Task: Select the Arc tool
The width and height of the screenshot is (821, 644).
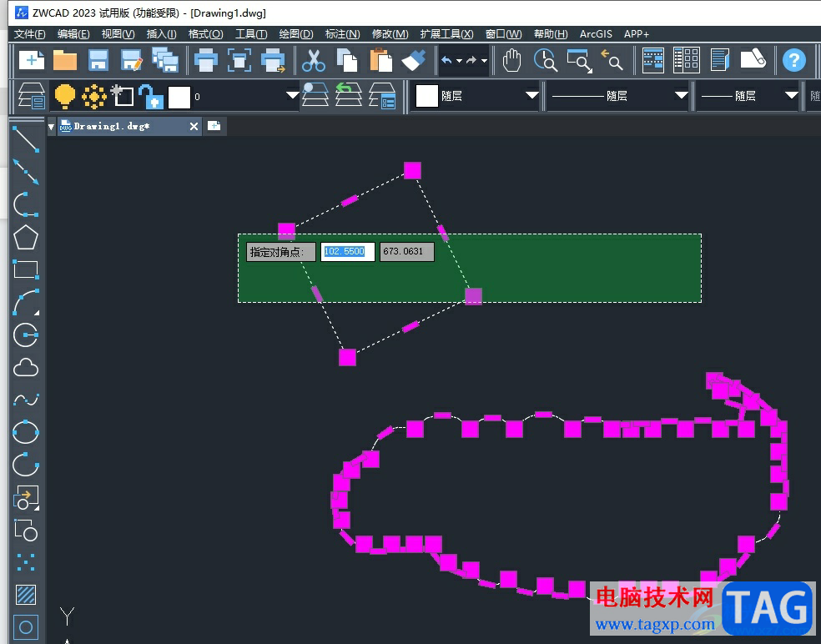Action: 26,303
